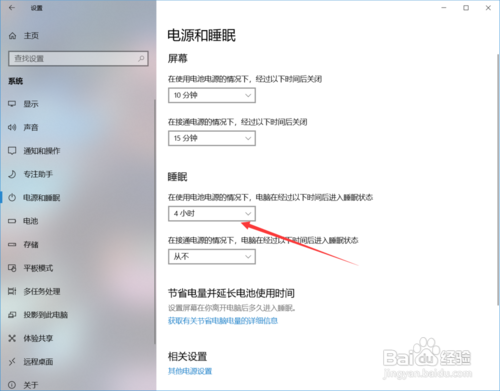The image size is (500, 391).
Task: Click the back arrow in Settings title bar
Action: [12, 8]
